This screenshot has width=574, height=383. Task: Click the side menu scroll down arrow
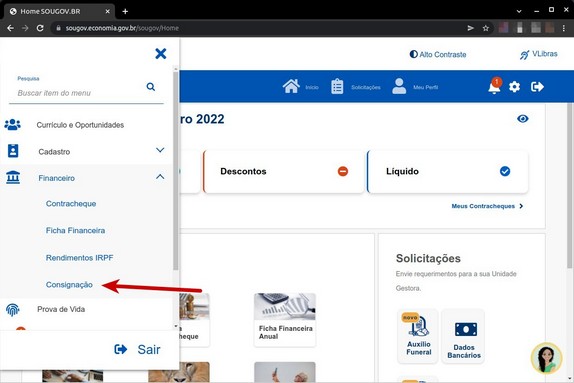(x=176, y=326)
